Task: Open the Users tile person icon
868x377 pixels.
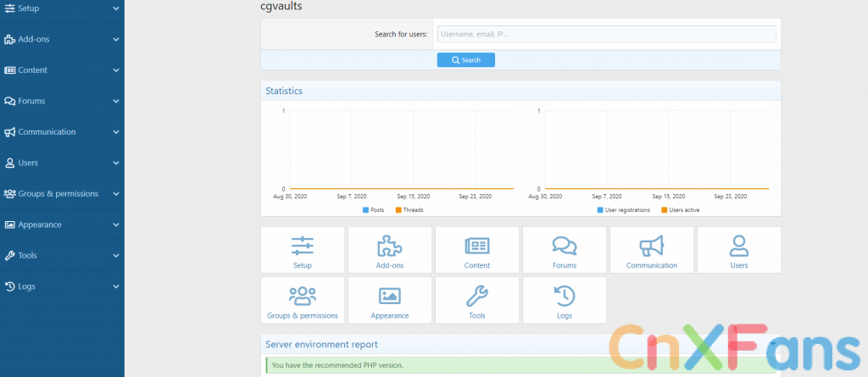Action: pyautogui.click(x=739, y=245)
